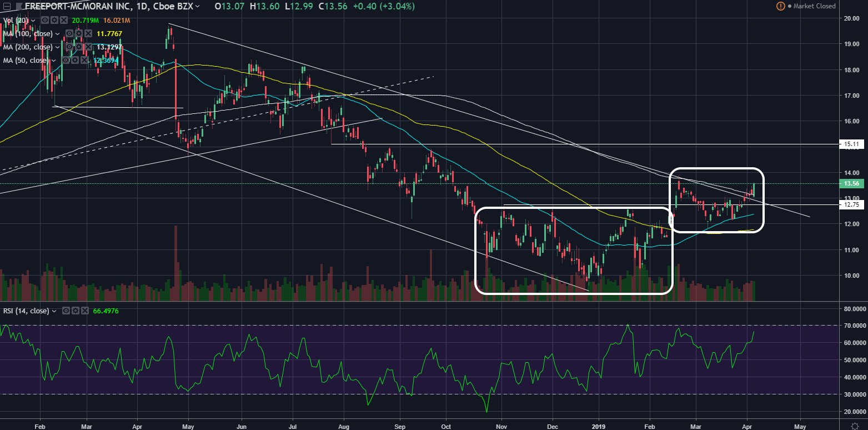868x430 pixels.
Task: Click the MA (200, close) indicator label
Action: point(28,47)
